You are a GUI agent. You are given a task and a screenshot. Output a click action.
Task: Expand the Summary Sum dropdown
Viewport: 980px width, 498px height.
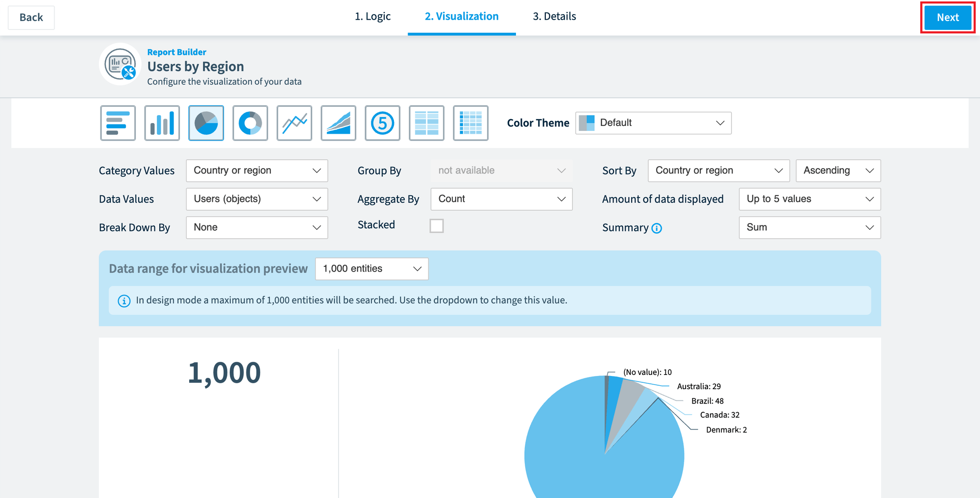pyautogui.click(x=810, y=227)
